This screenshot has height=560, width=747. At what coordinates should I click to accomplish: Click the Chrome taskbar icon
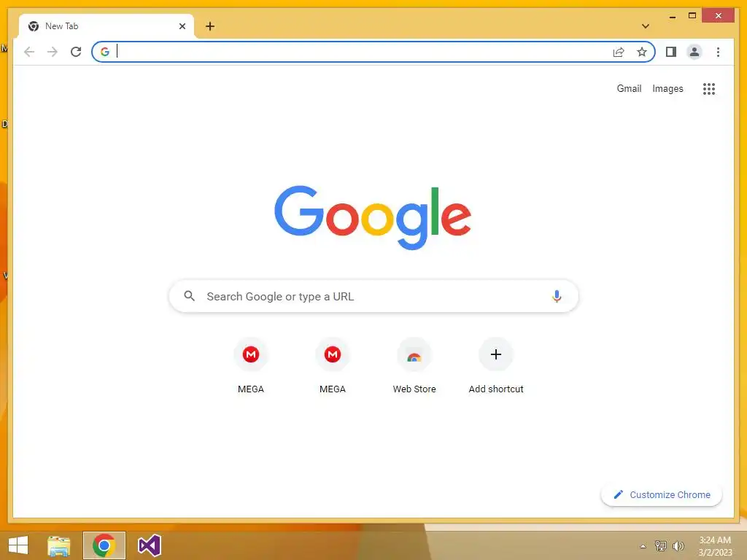[104, 545]
